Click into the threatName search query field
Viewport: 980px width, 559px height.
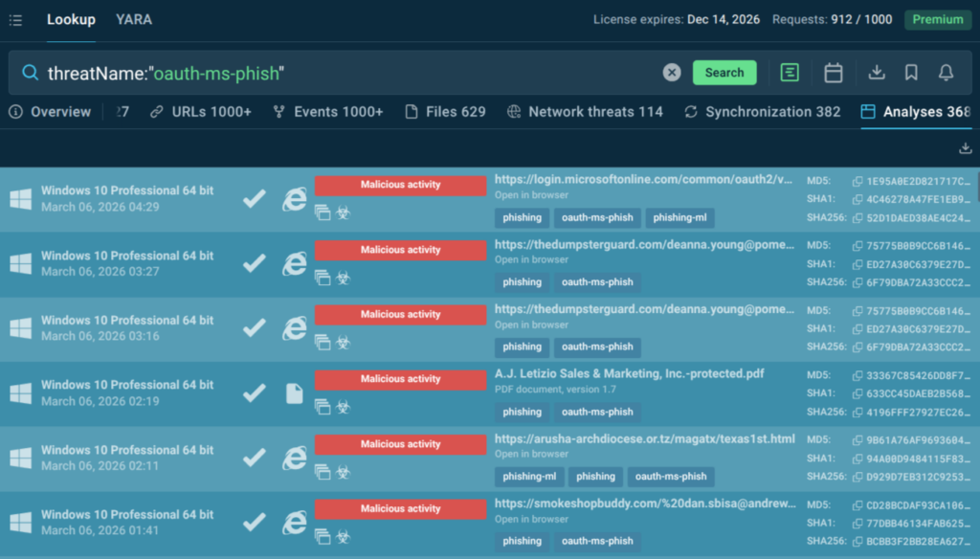pyautogui.click(x=345, y=73)
